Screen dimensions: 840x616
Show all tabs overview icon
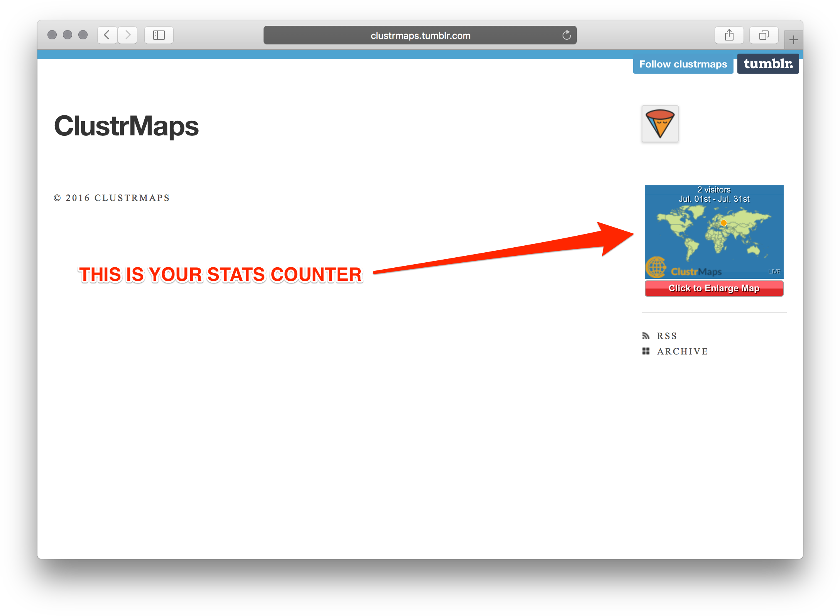point(764,35)
